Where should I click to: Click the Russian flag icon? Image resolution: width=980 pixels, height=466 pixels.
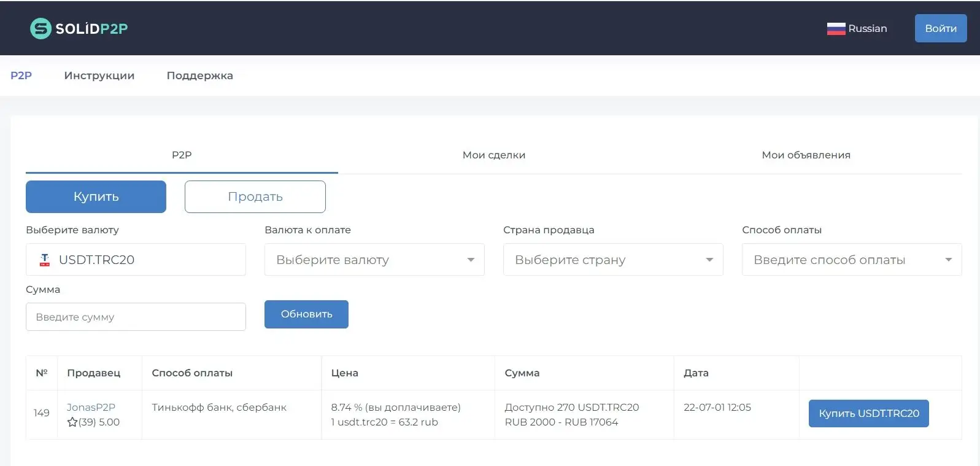[x=836, y=28]
